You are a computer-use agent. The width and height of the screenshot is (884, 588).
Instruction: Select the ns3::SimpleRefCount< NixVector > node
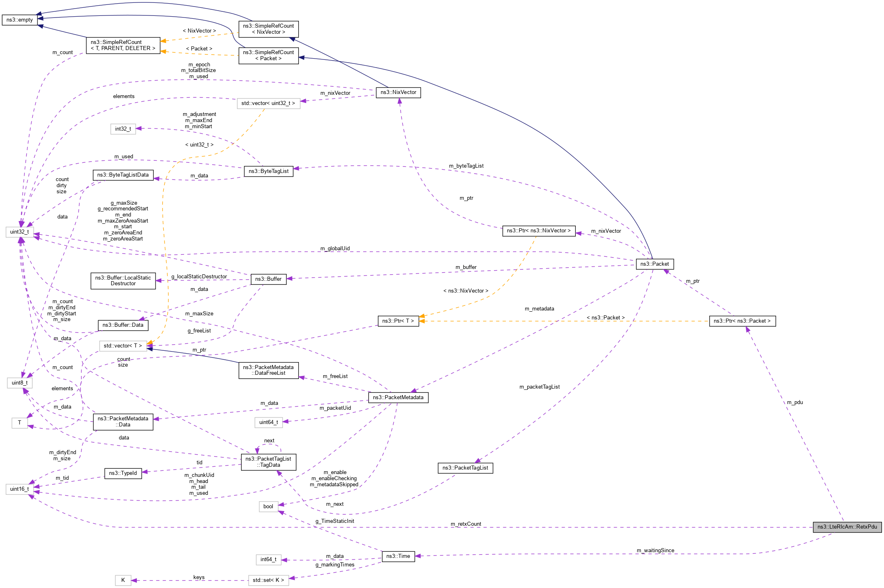click(268, 29)
